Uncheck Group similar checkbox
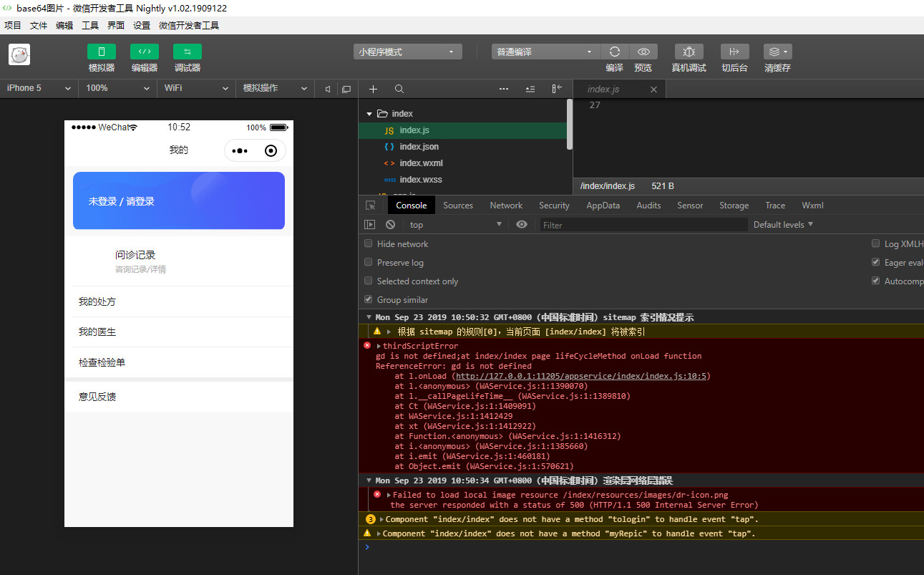The width and height of the screenshot is (924, 575). click(369, 299)
